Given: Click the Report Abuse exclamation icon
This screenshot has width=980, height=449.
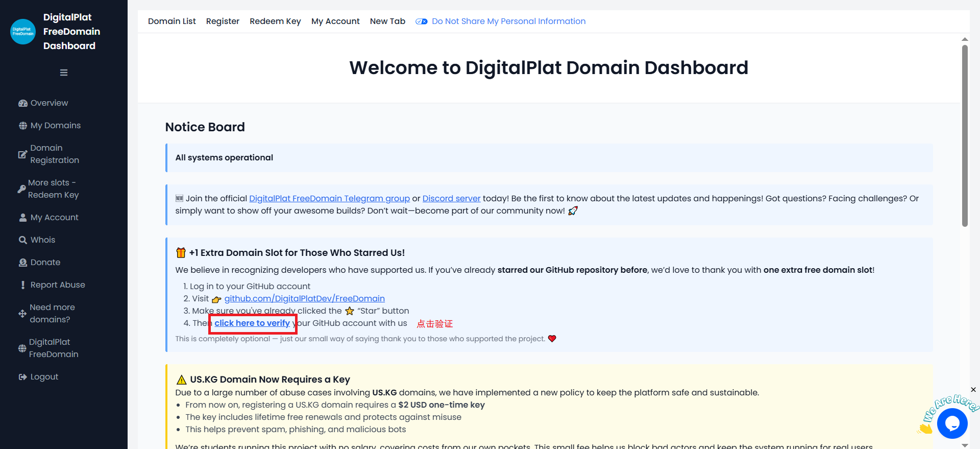Looking at the screenshot, I should coord(23,285).
